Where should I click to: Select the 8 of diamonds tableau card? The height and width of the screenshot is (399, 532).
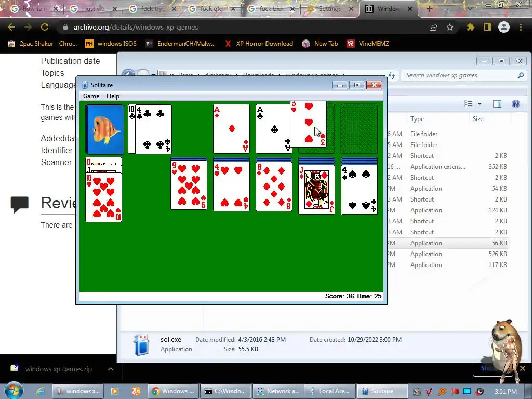point(274,187)
